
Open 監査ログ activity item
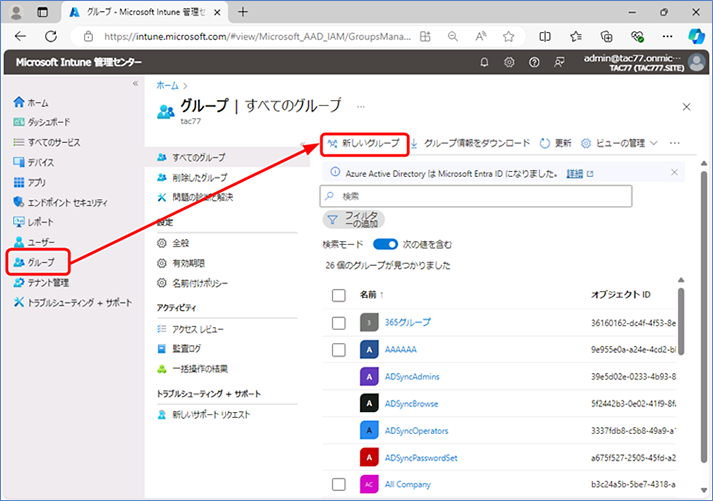179,349
